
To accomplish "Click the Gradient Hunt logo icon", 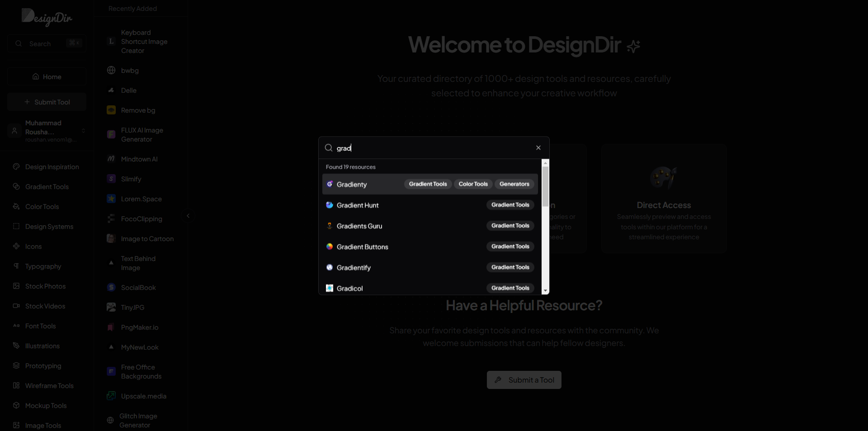I will point(330,205).
